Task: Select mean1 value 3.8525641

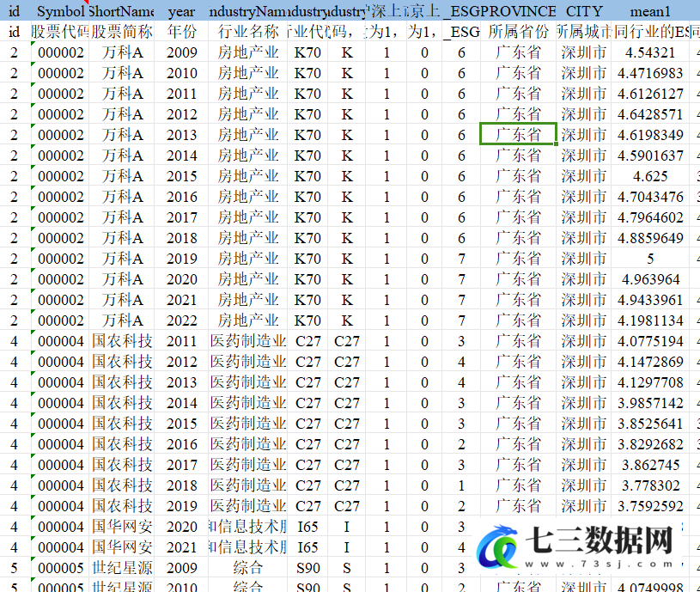Action: [650, 424]
